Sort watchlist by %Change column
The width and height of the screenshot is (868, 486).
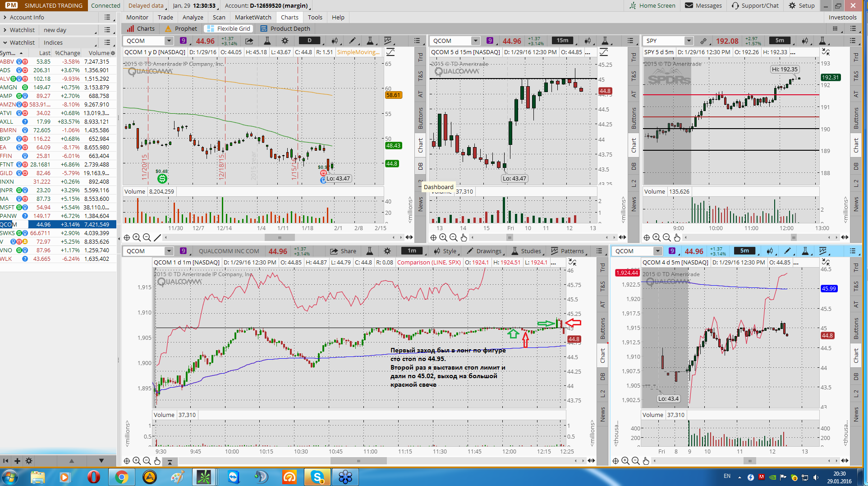pos(67,53)
